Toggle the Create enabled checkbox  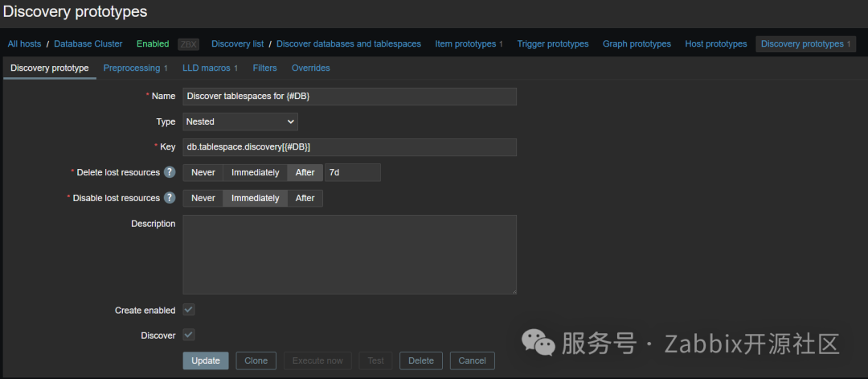click(189, 310)
